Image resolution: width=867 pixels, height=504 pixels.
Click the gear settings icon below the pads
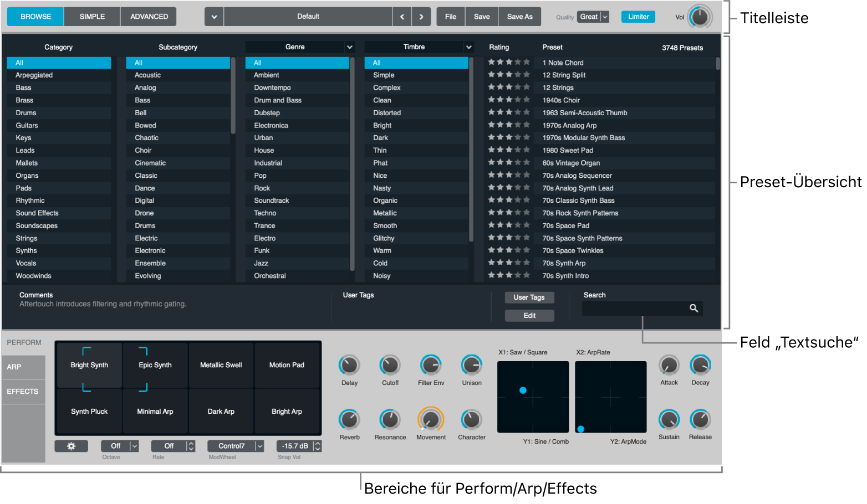click(x=71, y=446)
